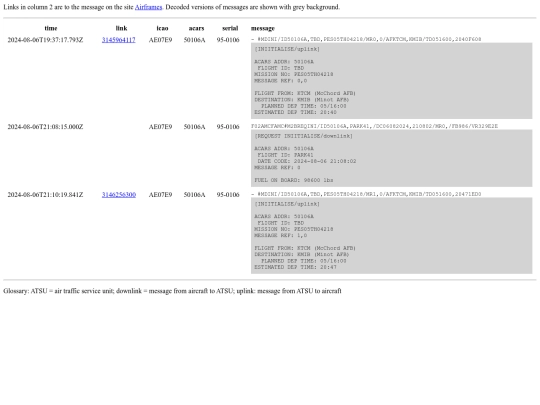Open the Airframes site link
540x405 pixels.
pyautogui.click(x=148, y=7)
